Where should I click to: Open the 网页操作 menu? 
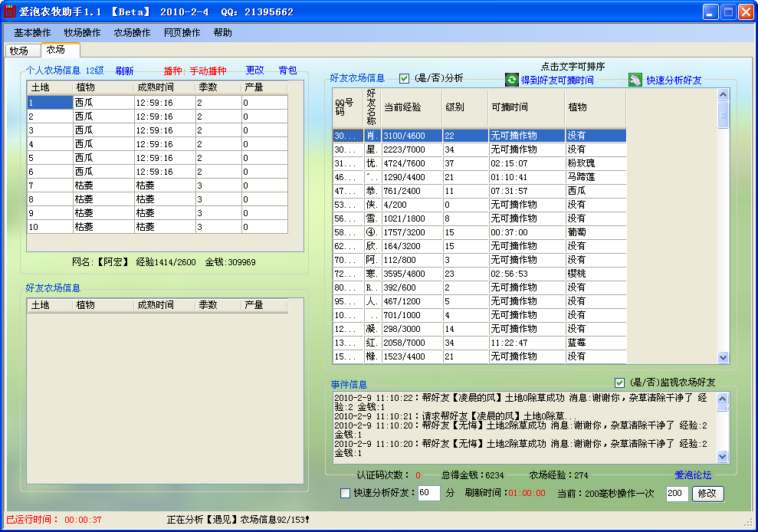[182, 32]
